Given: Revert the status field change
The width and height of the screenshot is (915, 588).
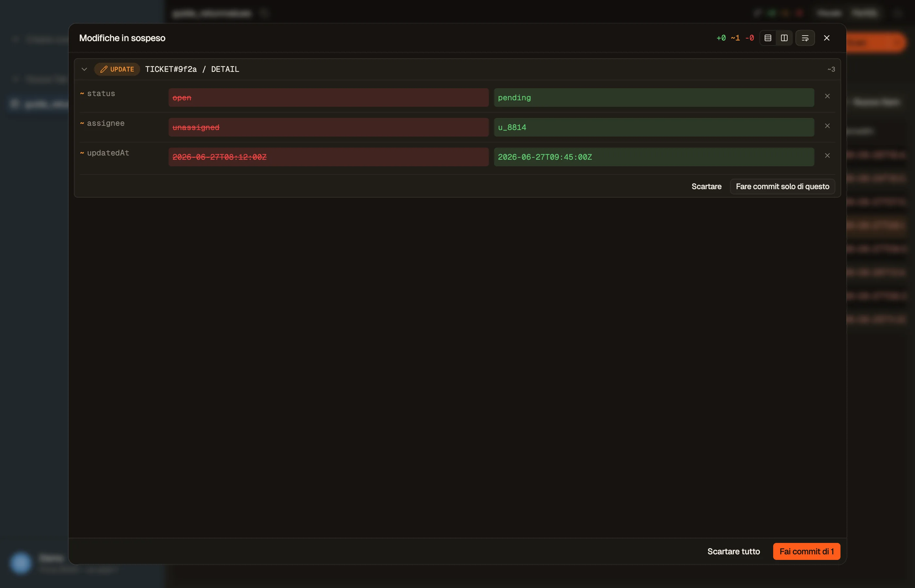Looking at the screenshot, I should click(x=827, y=96).
